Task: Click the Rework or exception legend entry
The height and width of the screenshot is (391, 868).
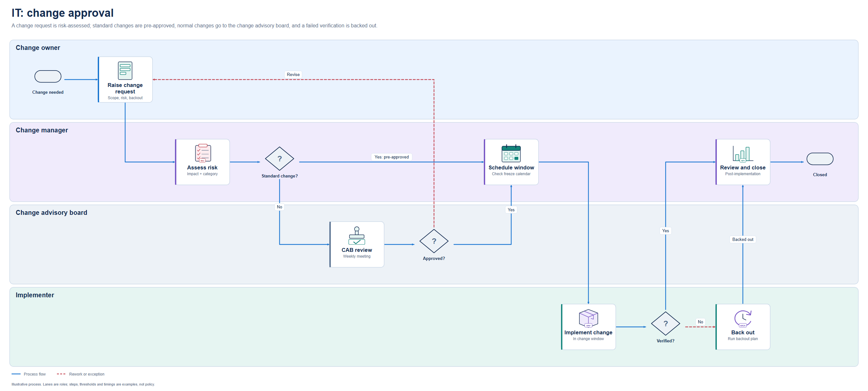Action: click(80, 374)
